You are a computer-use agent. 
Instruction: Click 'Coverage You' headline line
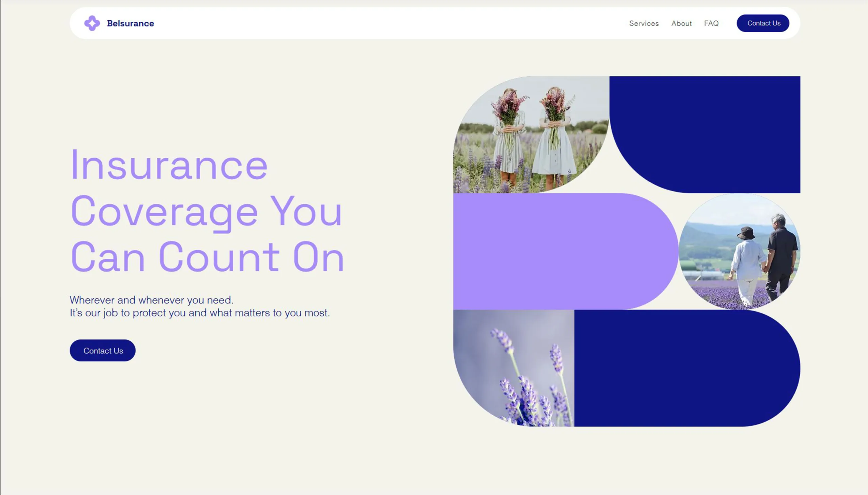pyautogui.click(x=206, y=212)
